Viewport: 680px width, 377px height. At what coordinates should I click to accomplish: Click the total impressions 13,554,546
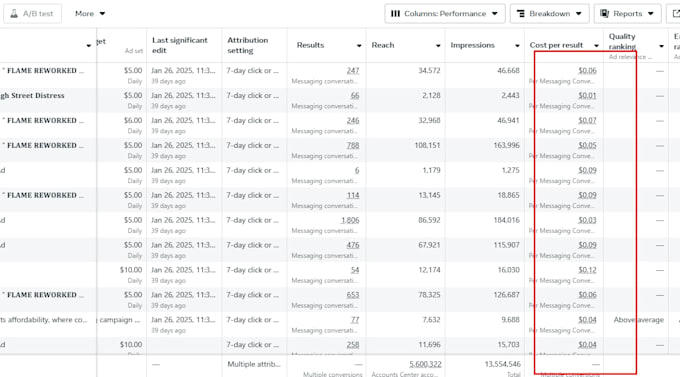click(502, 364)
